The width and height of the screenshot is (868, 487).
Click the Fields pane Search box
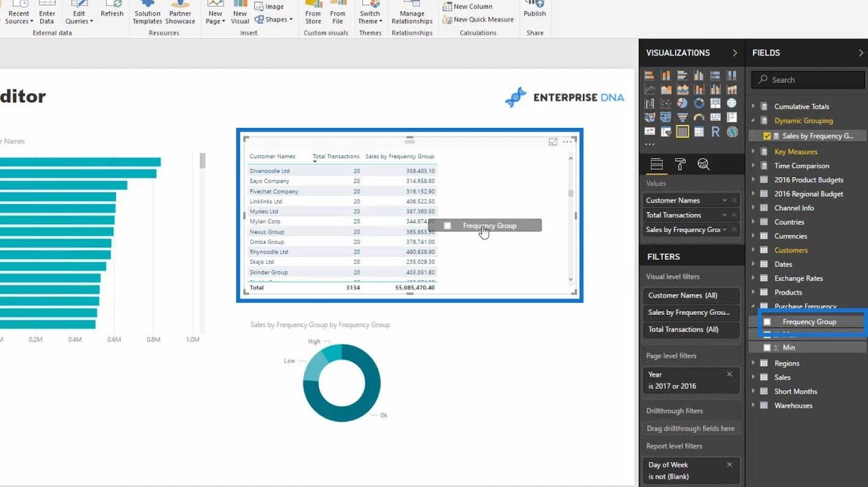(x=808, y=80)
